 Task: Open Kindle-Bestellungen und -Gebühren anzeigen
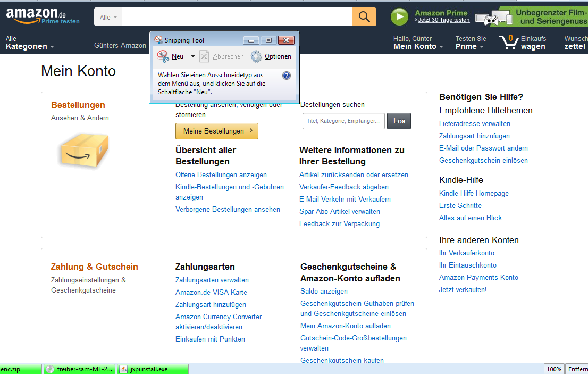pyautogui.click(x=230, y=192)
